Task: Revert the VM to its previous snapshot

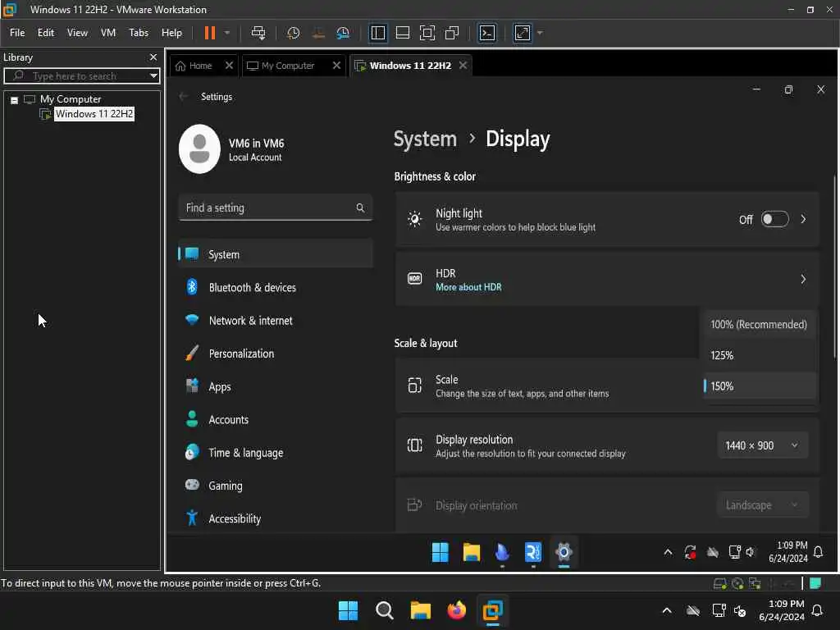Action: [318, 33]
